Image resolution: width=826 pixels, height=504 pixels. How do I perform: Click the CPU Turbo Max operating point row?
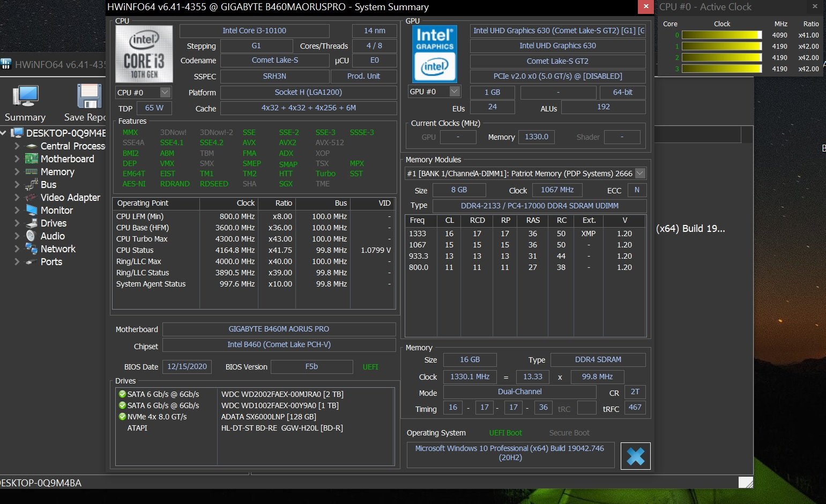click(x=254, y=239)
